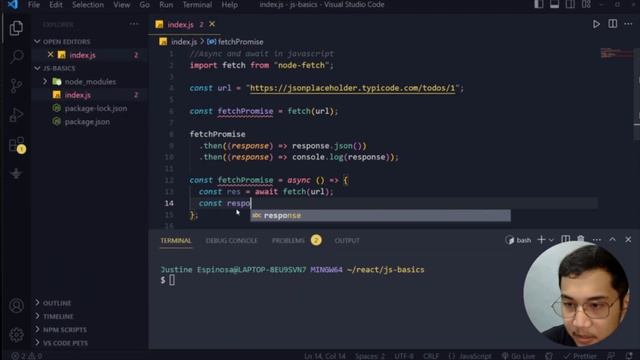
Task: Split the terminal panel
Action: pos(566,240)
